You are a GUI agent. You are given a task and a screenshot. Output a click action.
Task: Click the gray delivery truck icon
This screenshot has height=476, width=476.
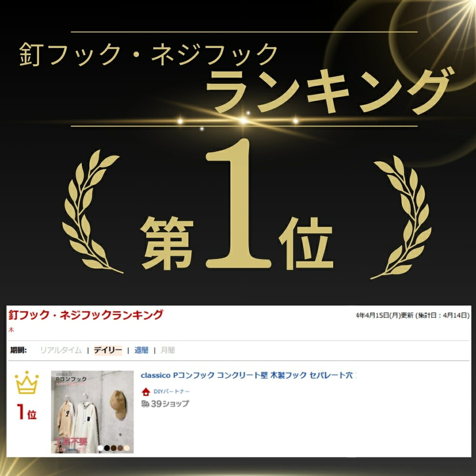pyautogui.click(x=145, y=404)
